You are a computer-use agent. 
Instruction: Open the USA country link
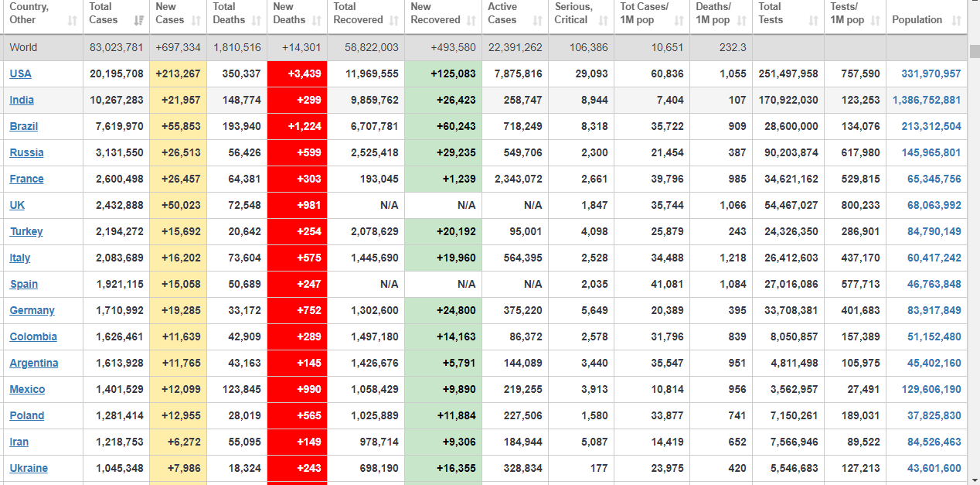coord(21,73)
